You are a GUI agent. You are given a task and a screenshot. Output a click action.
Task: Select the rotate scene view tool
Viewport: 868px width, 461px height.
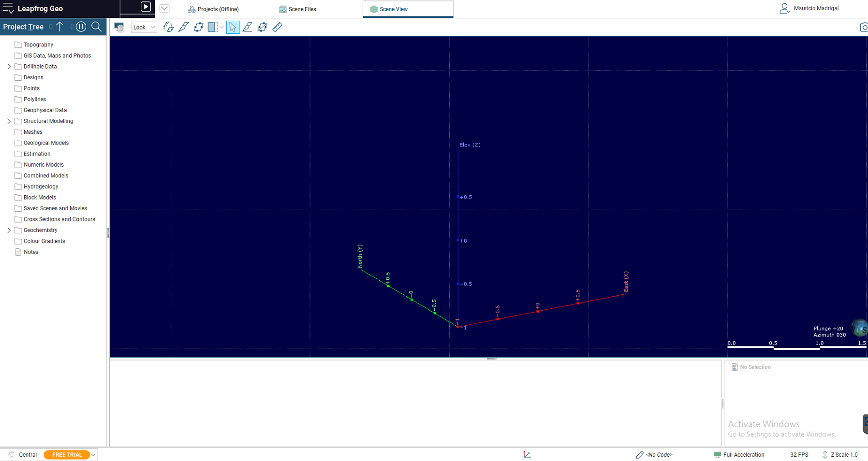(168, 27)
